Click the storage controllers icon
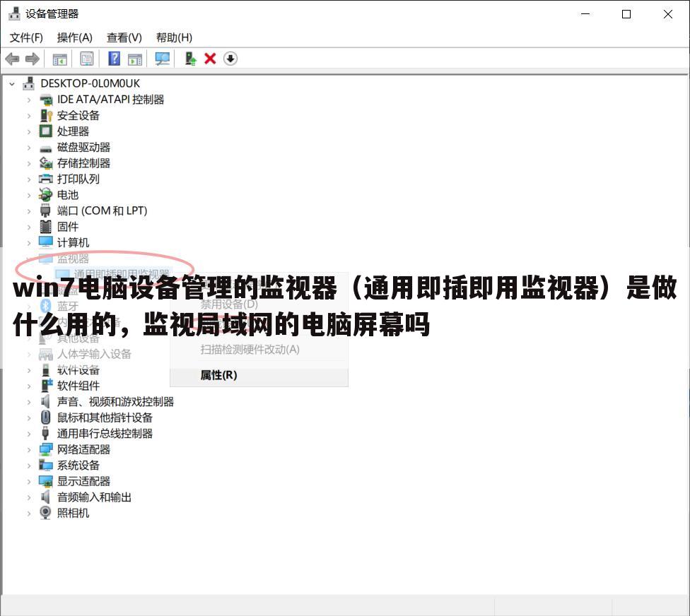The height and width of the screenshot is (616, 690). [46, 163]
